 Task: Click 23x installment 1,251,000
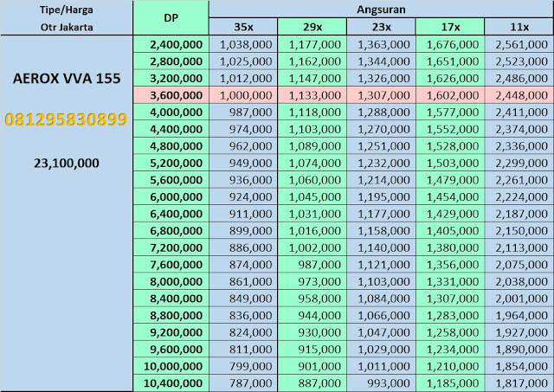pyautogui.click(x=381, y=146)
